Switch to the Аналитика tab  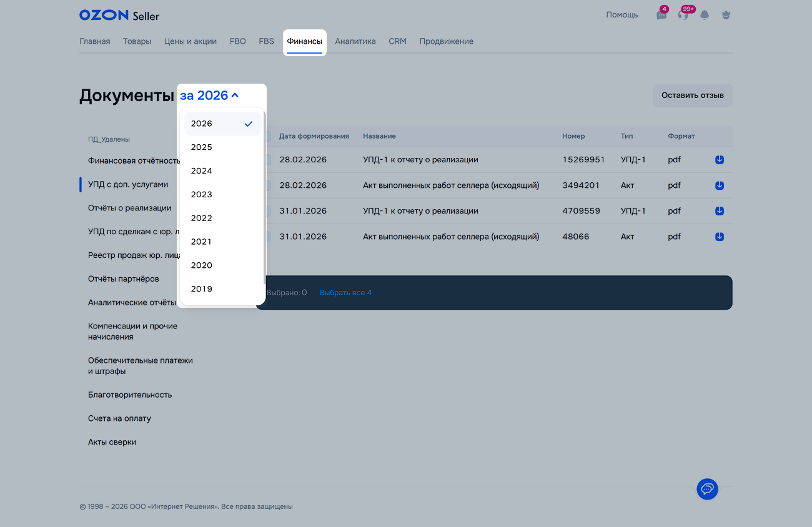click(x=355, y=41)
